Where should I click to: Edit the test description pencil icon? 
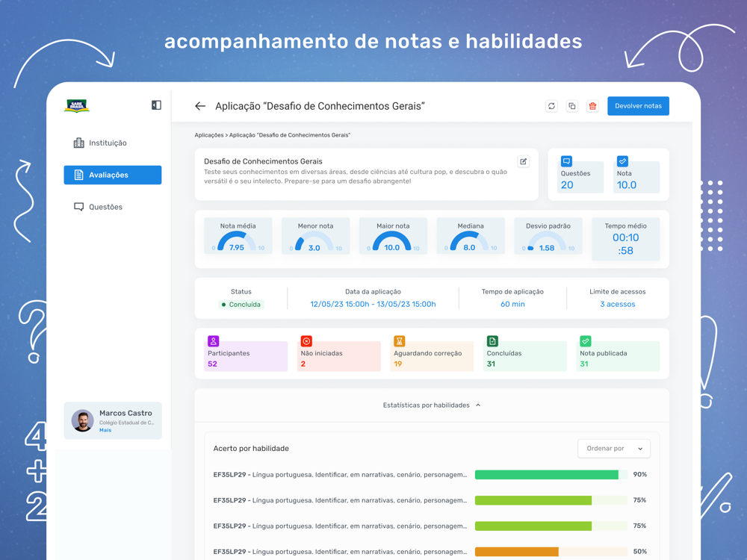[x=524, y=161]
